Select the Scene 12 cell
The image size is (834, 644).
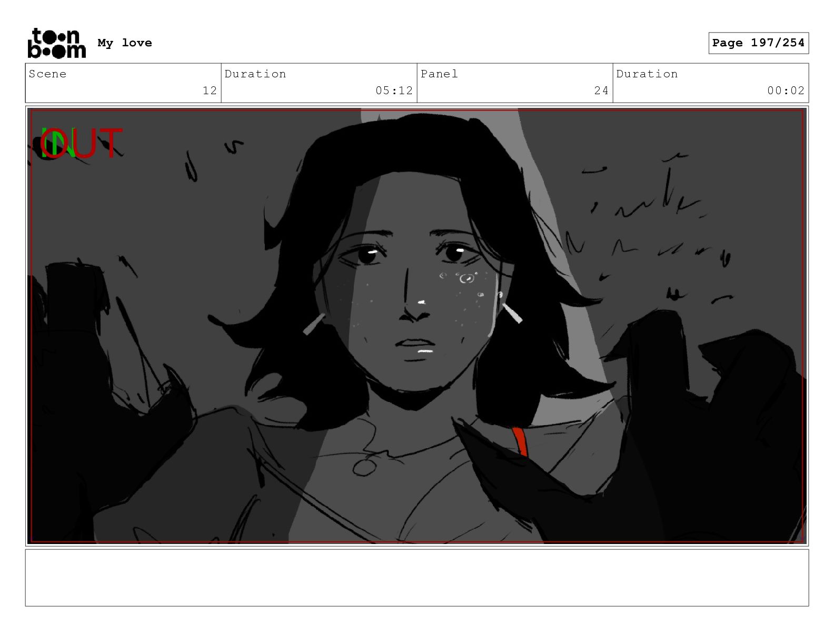coord(123,83)
